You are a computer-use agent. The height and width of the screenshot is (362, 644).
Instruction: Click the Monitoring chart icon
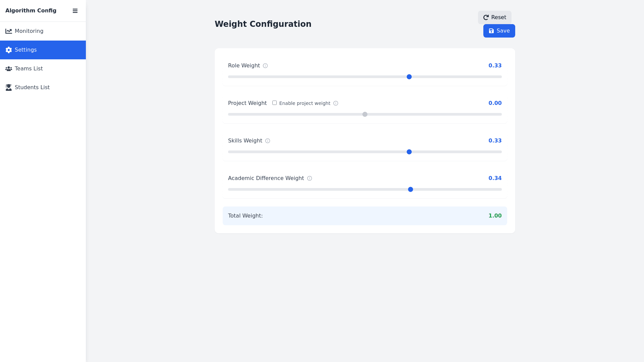[x=9, y=31]
